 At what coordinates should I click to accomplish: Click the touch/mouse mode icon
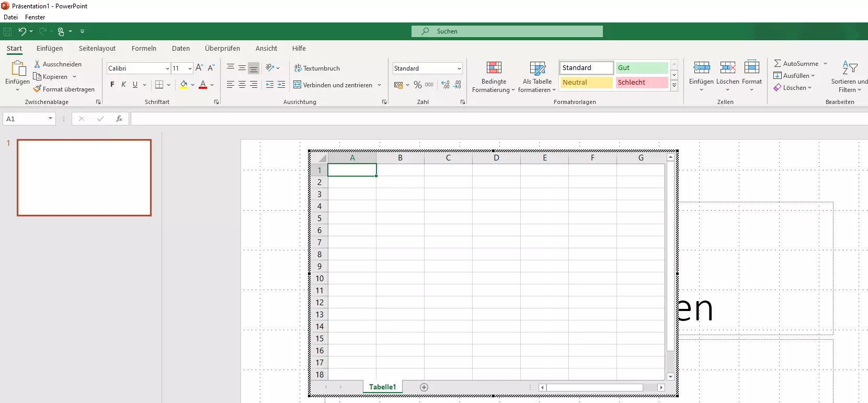(x=61, y=31)
